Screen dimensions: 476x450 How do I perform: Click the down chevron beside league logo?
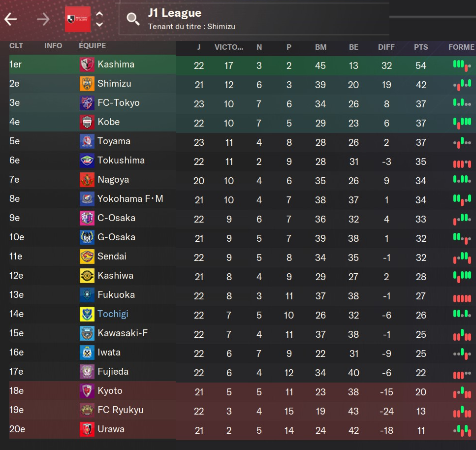(x=99, y=24)
